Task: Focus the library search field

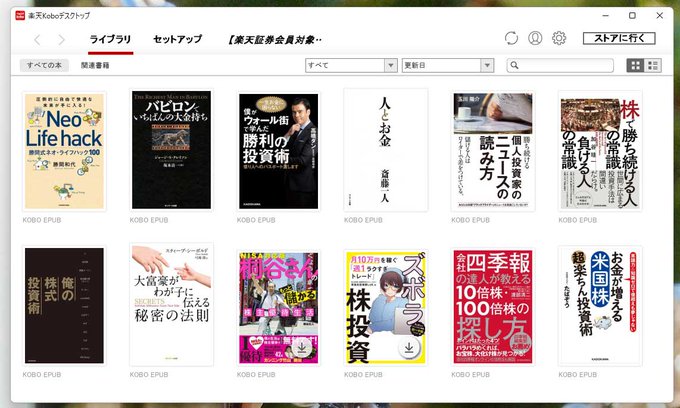Action: [x=560, y=65]
